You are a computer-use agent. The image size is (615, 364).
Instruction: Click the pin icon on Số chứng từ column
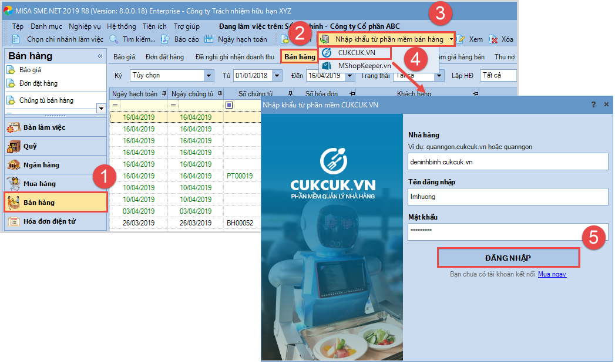[x=290, y=94]
